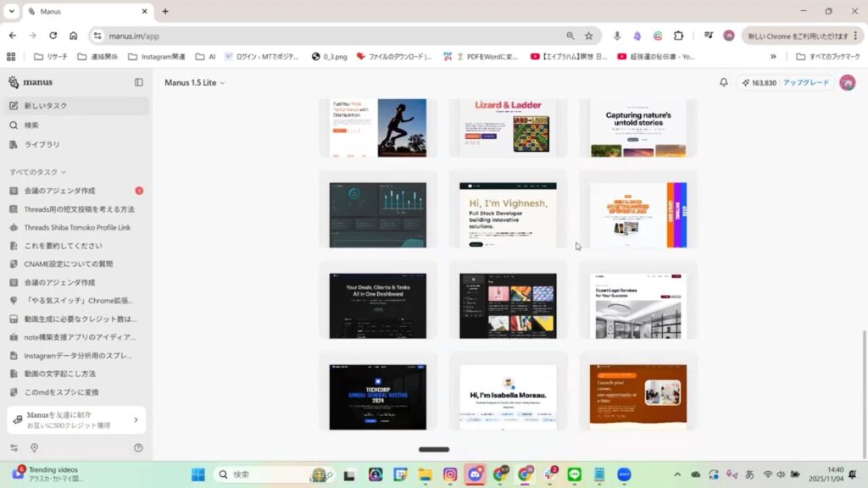The height and width of the screenshot is (488, 868).
Task: Open Chrome extensions puzzle icon
Action: coord(679,36)
